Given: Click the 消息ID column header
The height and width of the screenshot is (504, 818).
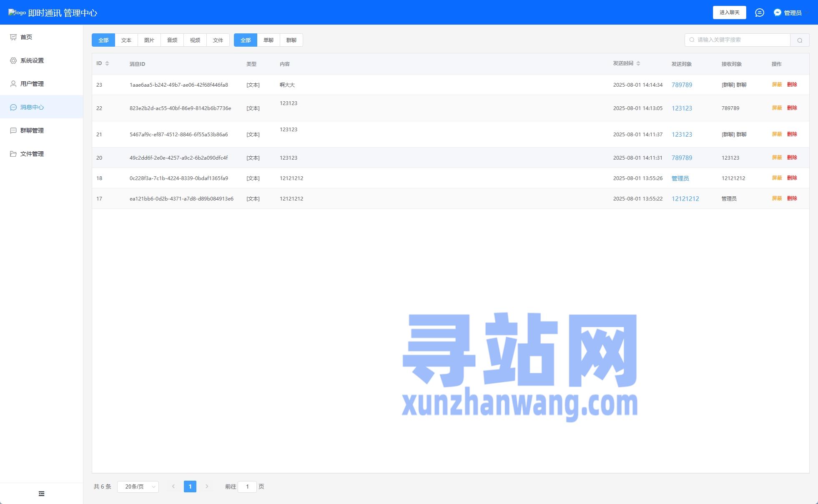Looking at the screenshot, I should click(137, 64).
